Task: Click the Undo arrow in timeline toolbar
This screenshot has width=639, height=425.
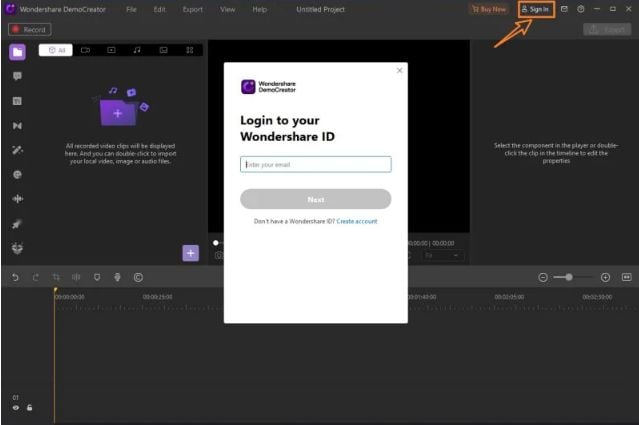Action: pos(15,277)
